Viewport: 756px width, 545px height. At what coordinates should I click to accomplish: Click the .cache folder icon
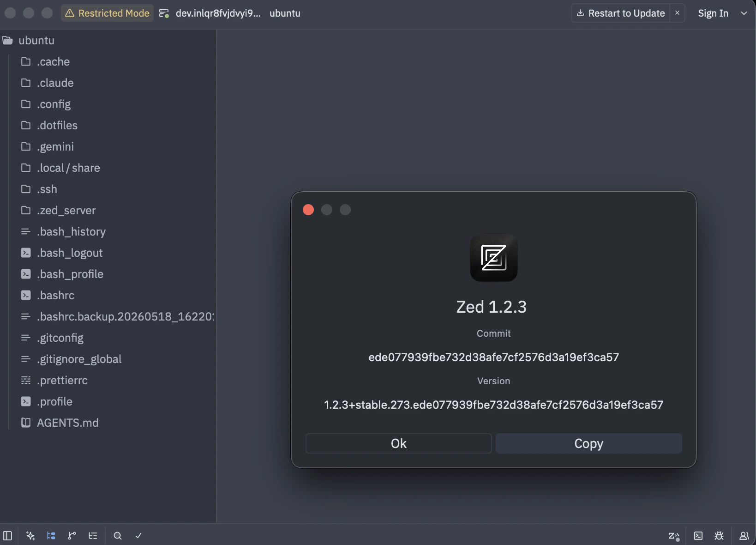pos(26,61)
